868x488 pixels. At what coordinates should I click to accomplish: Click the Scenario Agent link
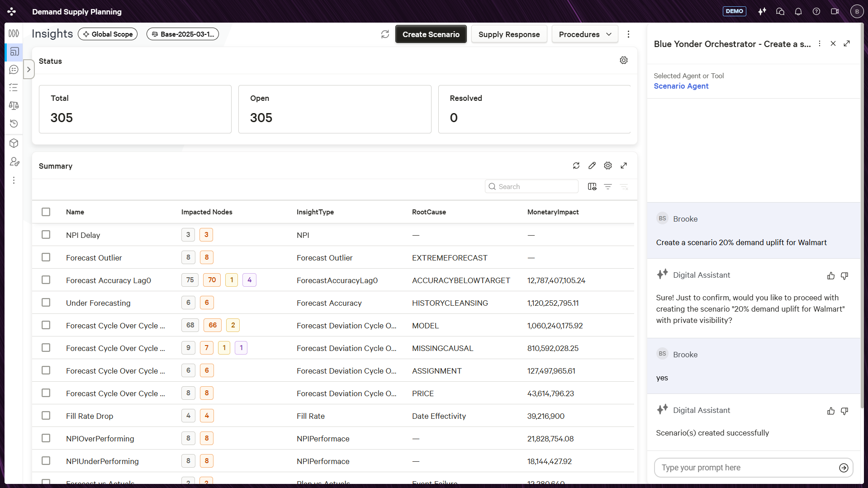(681, 86)
